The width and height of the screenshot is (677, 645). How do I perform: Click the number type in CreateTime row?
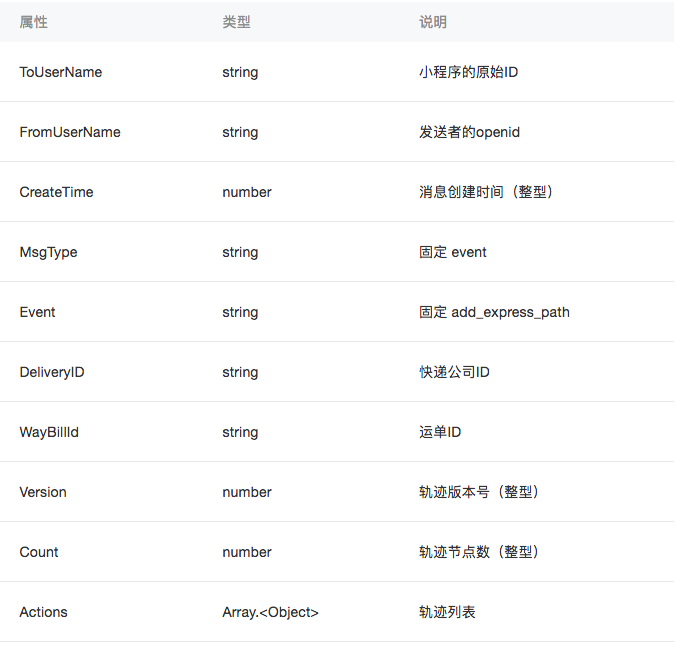click(247, 192)
